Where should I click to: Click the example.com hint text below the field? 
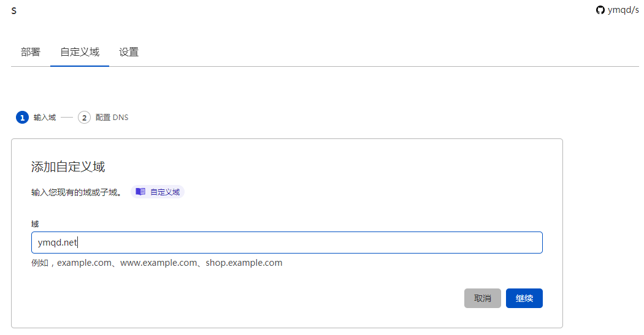point(169,263)
